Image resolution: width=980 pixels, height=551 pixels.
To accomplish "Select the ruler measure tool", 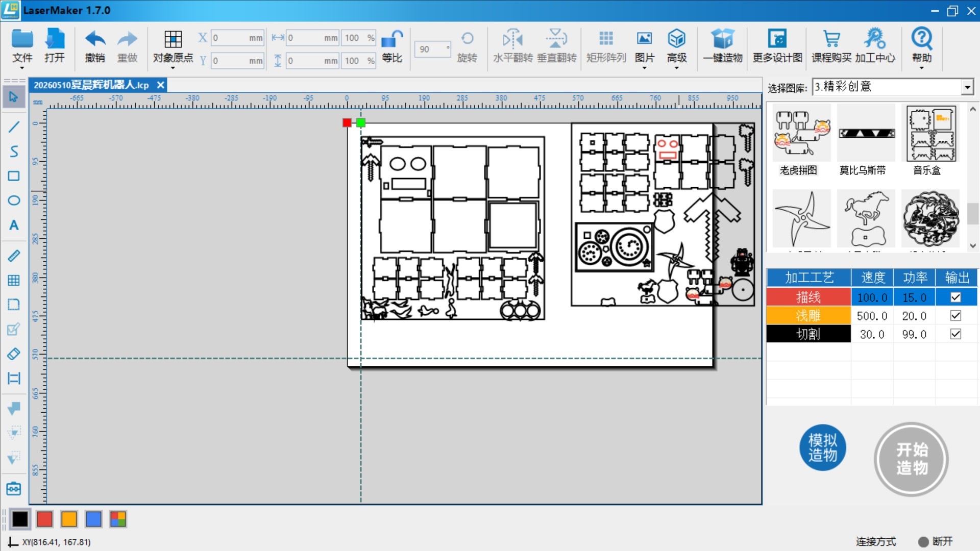I will (14, 256).
